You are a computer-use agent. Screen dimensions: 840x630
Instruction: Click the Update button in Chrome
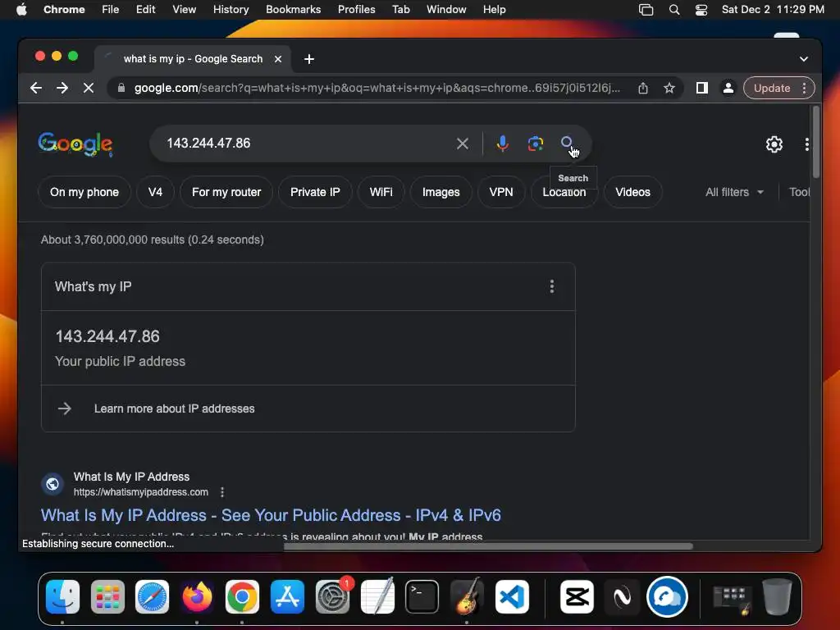click(x=772, y=88)
